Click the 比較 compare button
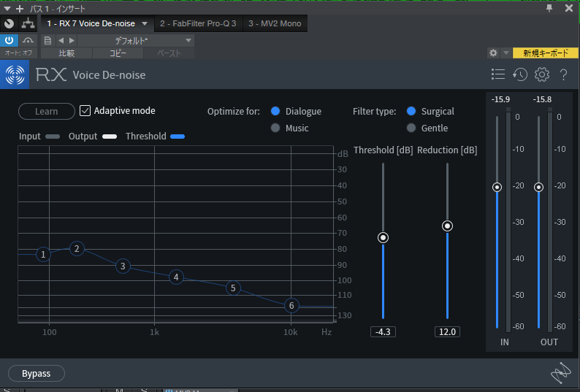Image resolution: width=580 pixels, height=392 pixels. click(x=66, y=53)
